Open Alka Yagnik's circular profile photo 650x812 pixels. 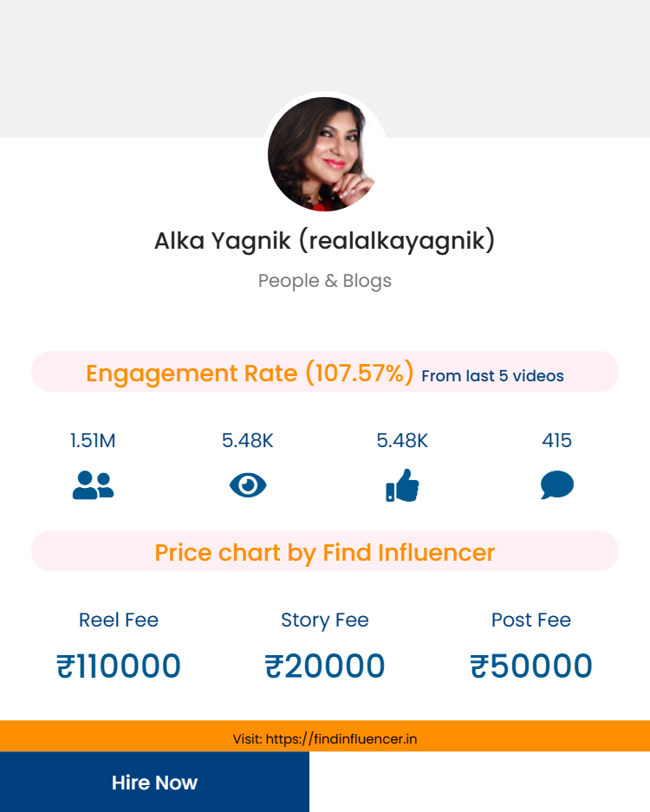coord(325,153)
